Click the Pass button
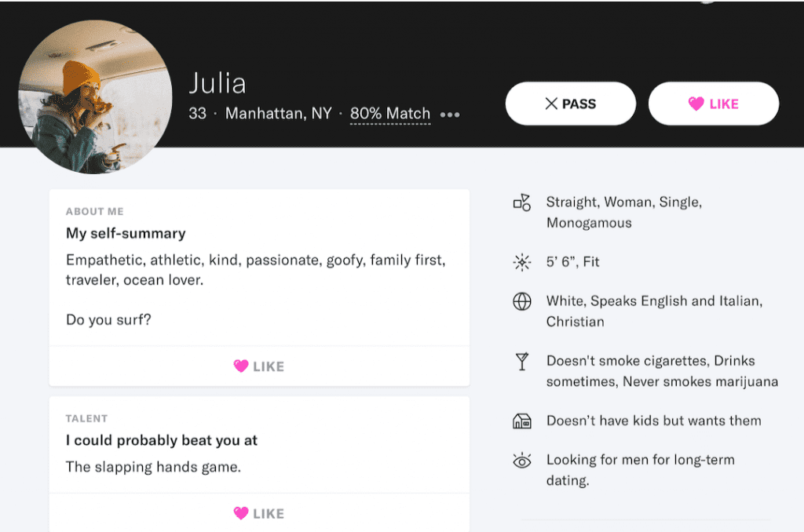 click(x=570, y=104)
